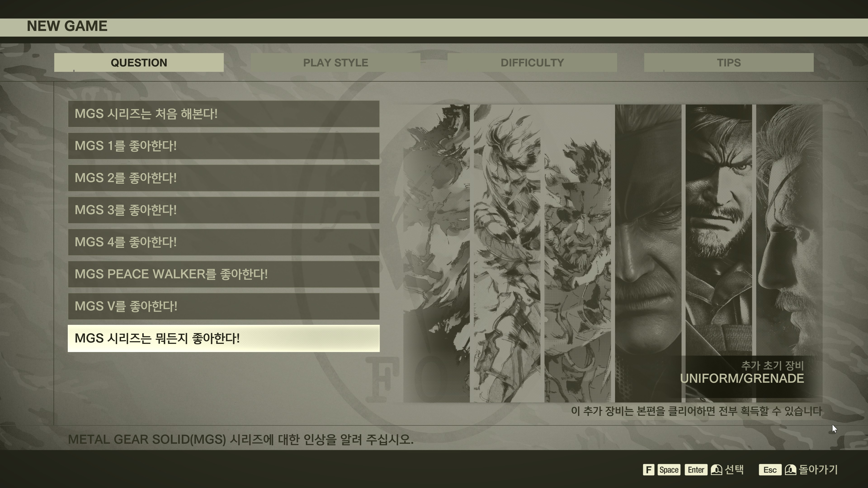
Task: Confirm highlighted 'MGS 시리즈는 뭐든지 좋아한다!' option
Action: click(x=224, y=338)
